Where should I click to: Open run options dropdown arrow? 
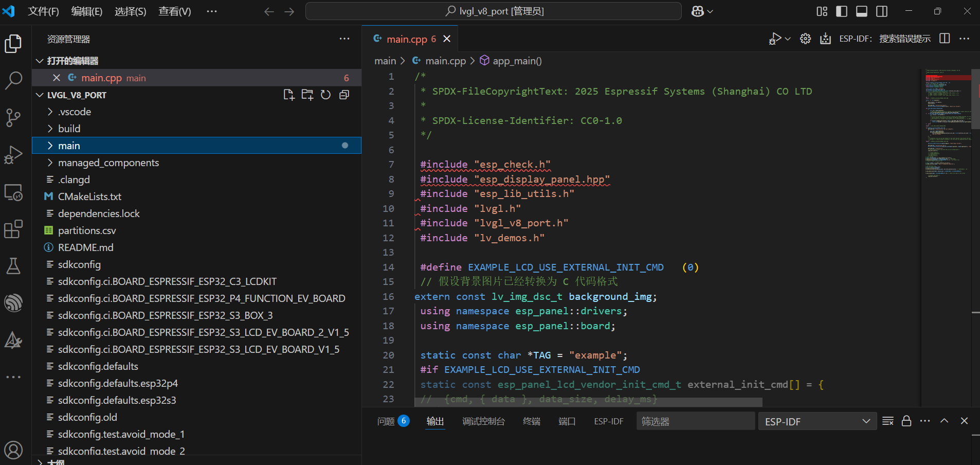point(788,39)
